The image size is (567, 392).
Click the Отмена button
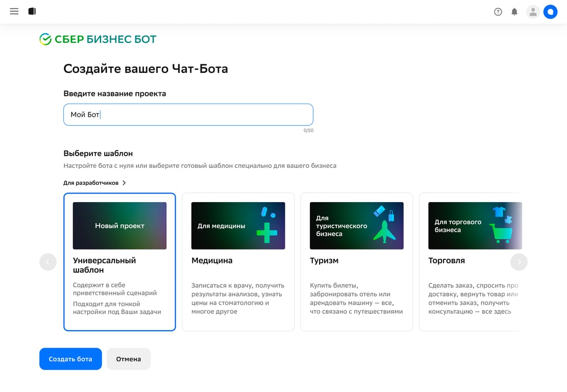[129, 359]
